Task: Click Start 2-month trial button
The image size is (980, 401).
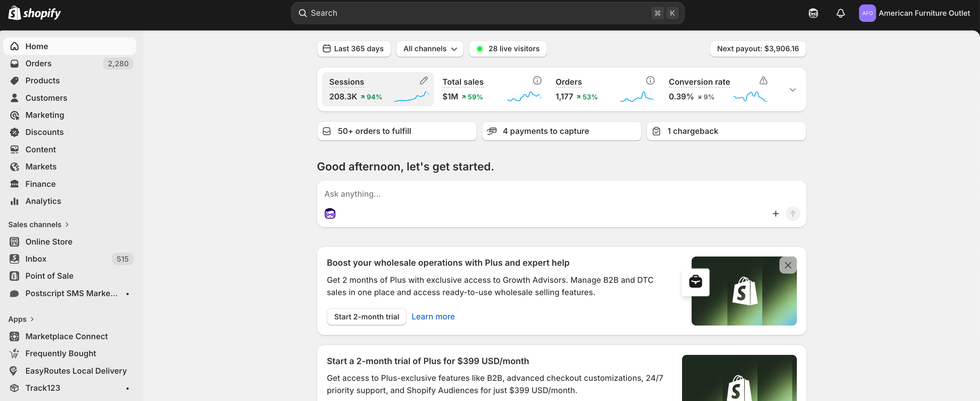Action: click(366, 317)
